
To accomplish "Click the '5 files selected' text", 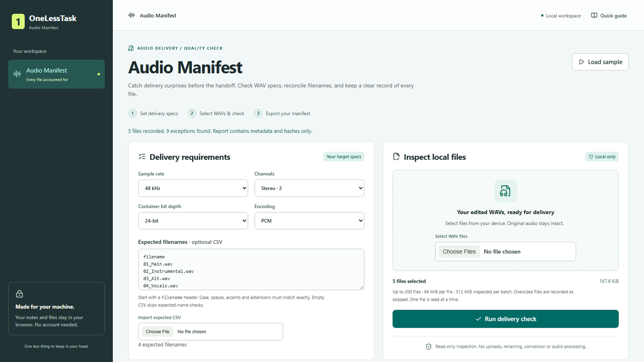I will tap(409, 281).
